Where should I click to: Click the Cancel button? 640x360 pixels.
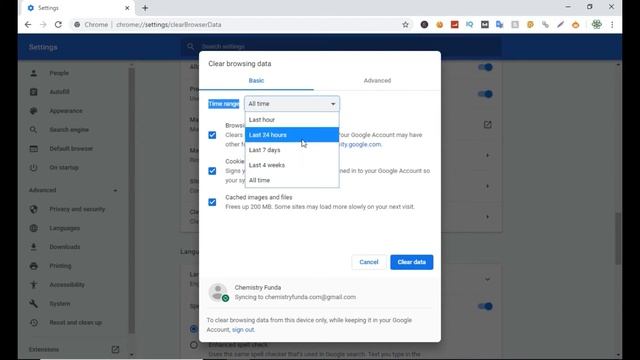coord(369,262)
